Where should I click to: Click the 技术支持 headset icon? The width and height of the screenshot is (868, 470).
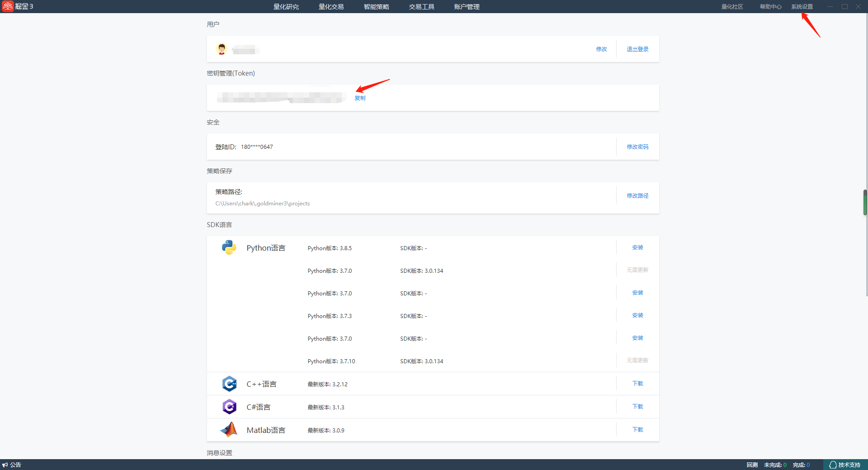833,465
